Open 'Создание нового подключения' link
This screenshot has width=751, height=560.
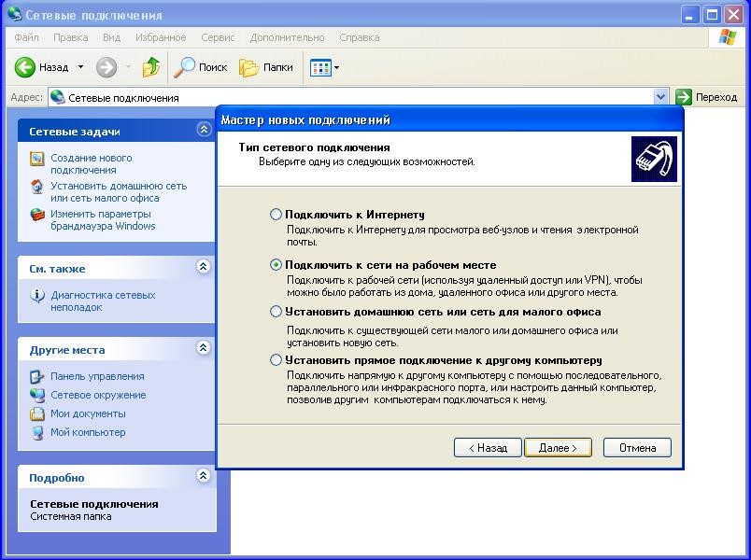point(91,163)
